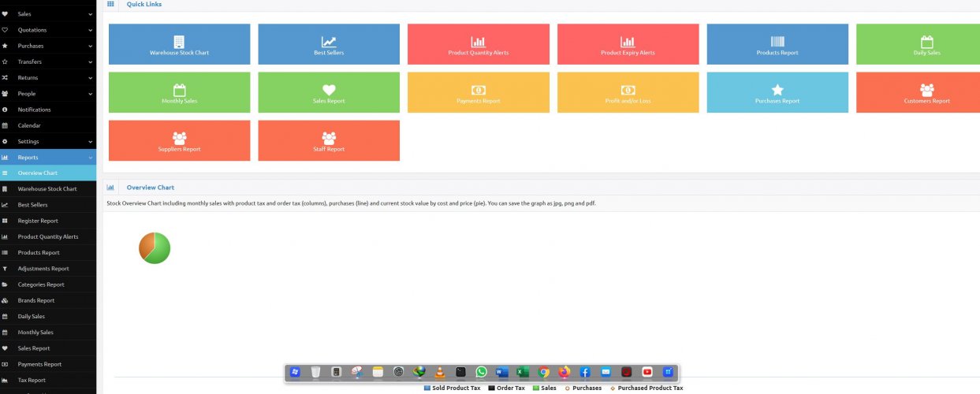Toggle the Purchased Product Tax legend series
The width and height of the screenshot is (980, 394).
point(647,388)
